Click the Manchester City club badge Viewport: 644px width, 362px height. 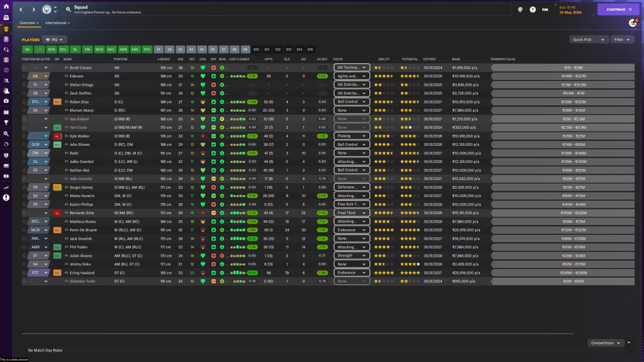46,10
